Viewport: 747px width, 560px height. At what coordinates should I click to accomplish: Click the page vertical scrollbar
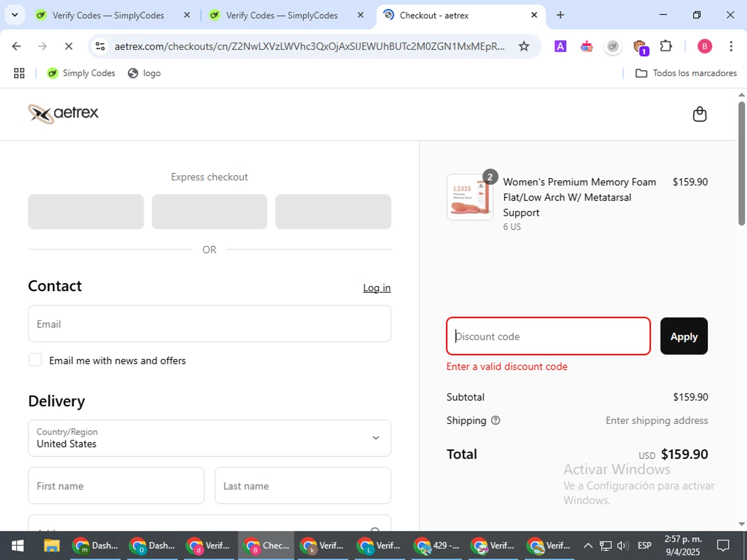(742, 163)
